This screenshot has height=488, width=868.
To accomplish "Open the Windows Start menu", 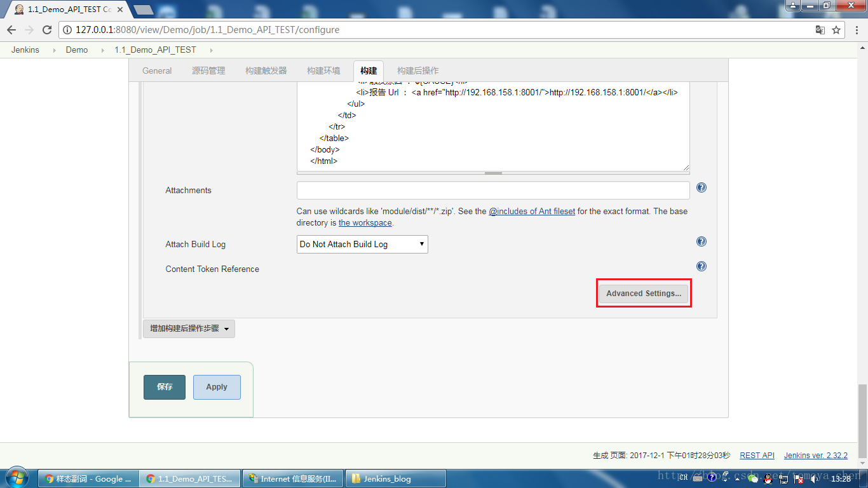I will point(17,478).
